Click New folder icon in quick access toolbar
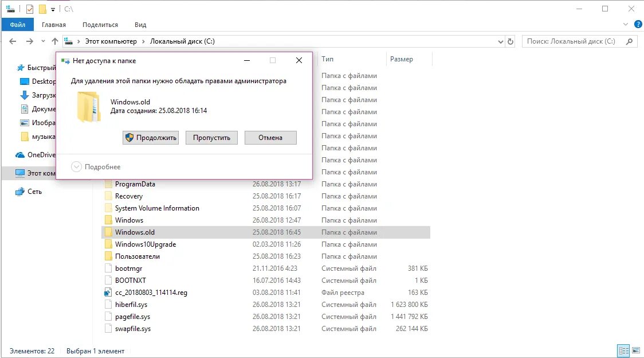Screen dimensions: 644x358 (42, 9)
